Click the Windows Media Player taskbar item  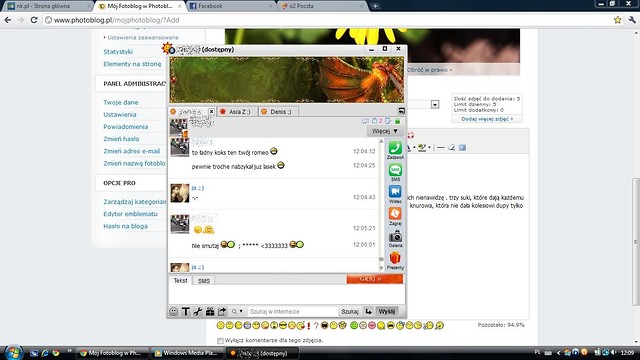click(187, 353)
